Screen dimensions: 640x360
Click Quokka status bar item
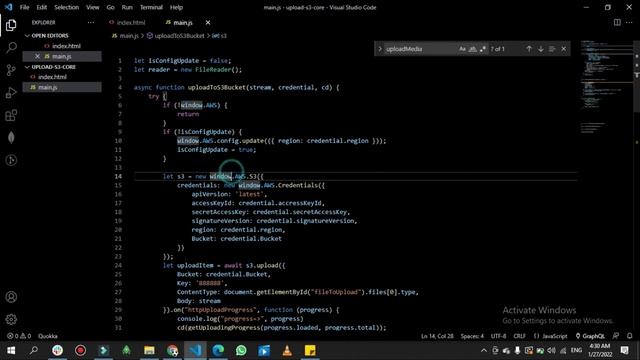click(48, 336)
